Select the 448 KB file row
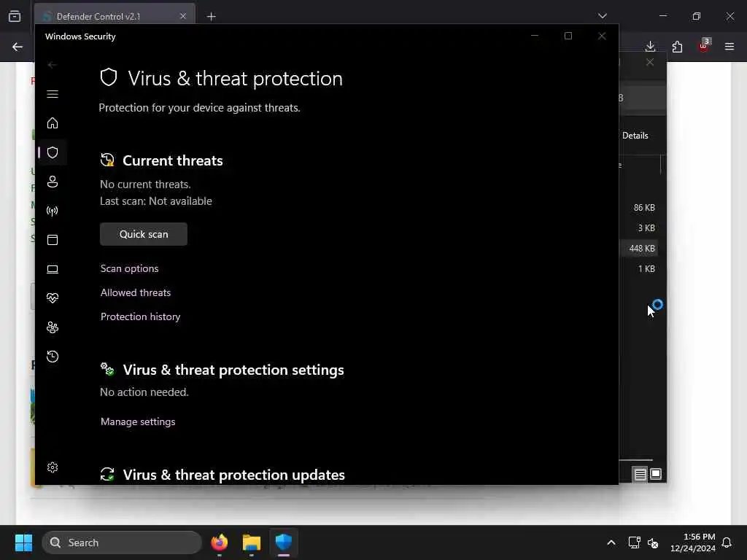Viewport: 747px width, 560px height. pos(640,249)
